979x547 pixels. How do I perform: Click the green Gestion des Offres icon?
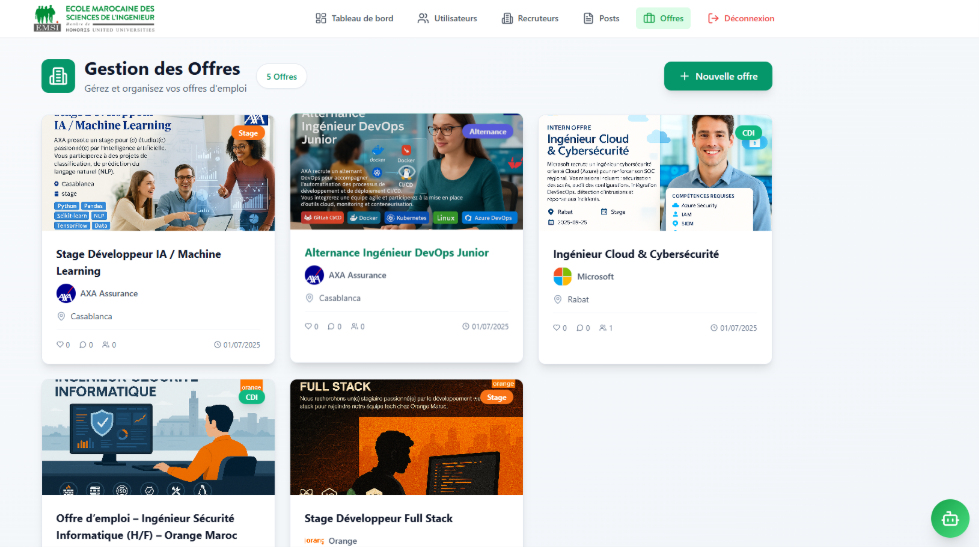[x=58, y=76]
